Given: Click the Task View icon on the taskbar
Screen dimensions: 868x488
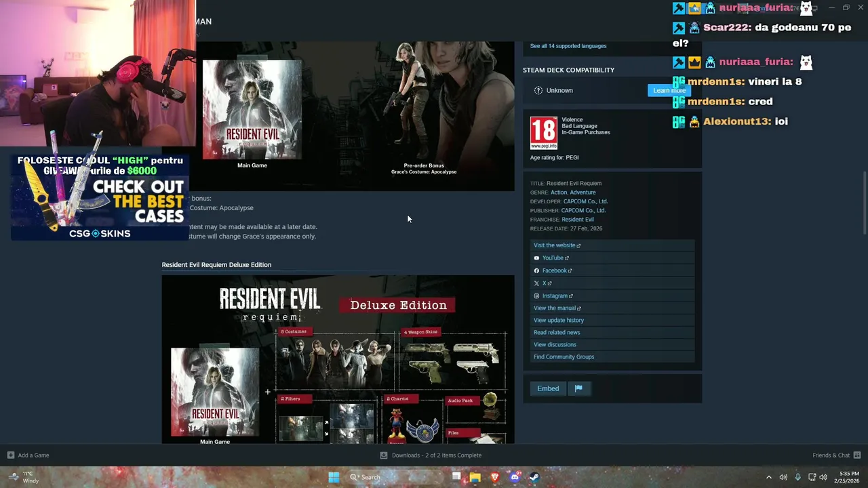Looking at the screenshot, I should [456, 477].
